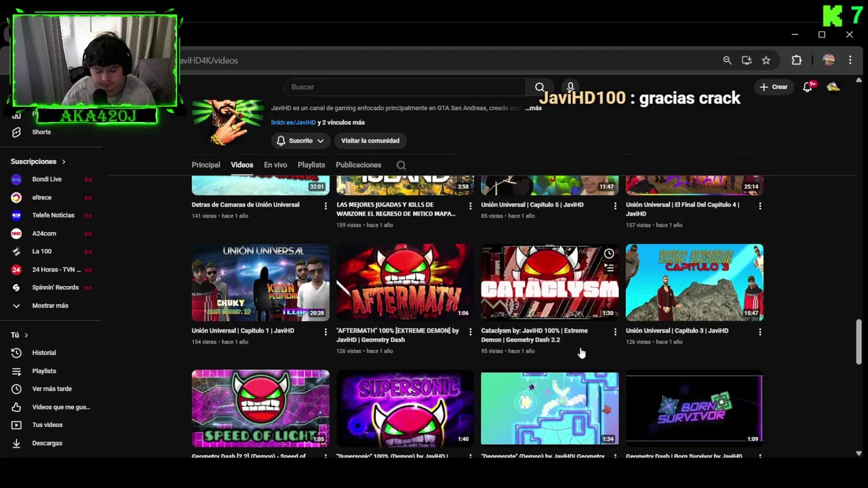Play Degenerate demon video thumbnail
The image size is (868, 488).
pyautogui.click(x=549, y=408)
